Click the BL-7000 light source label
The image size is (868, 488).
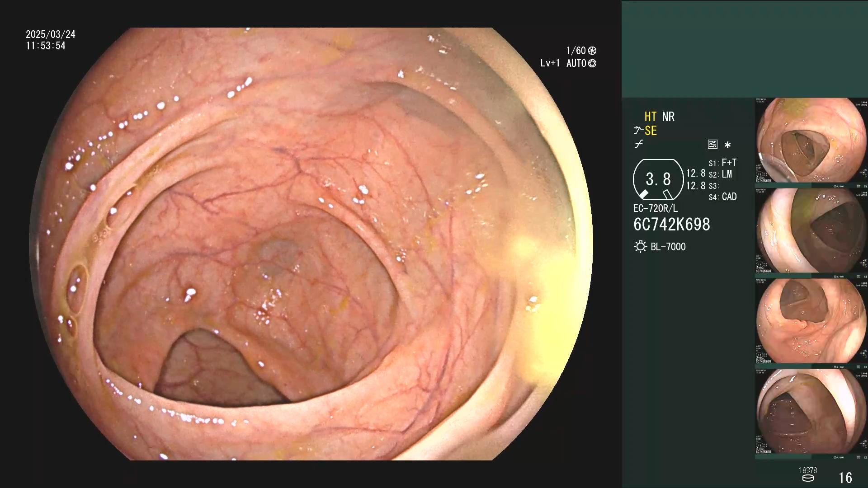tap(668, 247)
